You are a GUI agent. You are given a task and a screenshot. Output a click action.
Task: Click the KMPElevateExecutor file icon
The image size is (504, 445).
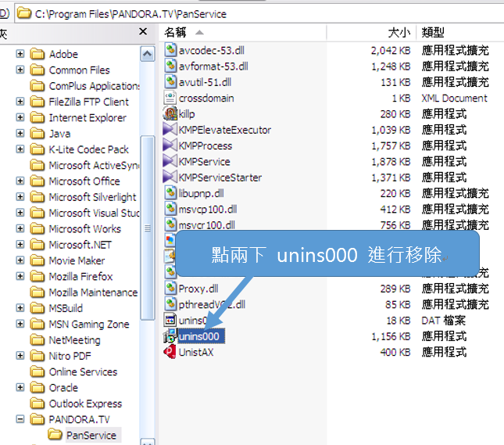click(170, 130)
